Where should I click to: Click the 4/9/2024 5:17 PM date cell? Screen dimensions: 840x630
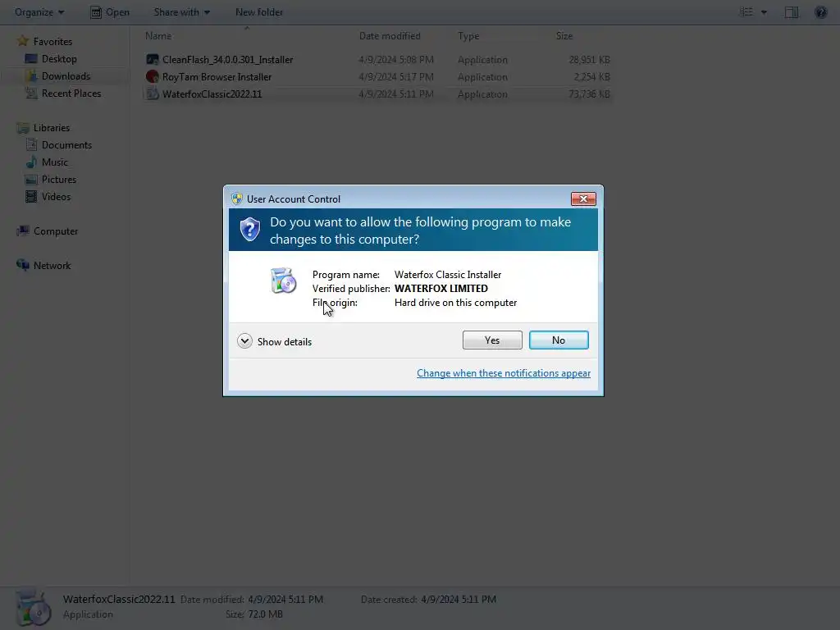(396, 76)
